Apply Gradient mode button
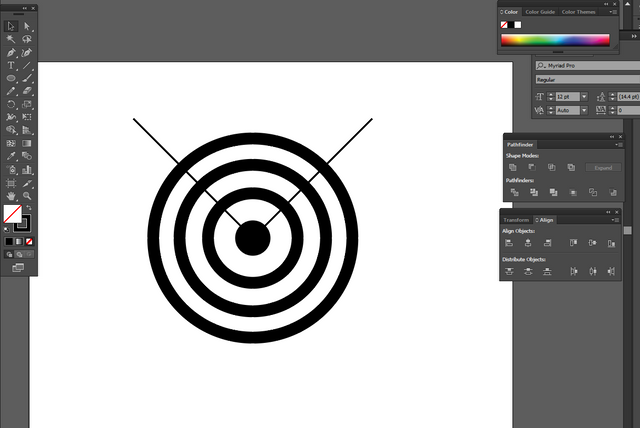640x428 pixels. 19,242
